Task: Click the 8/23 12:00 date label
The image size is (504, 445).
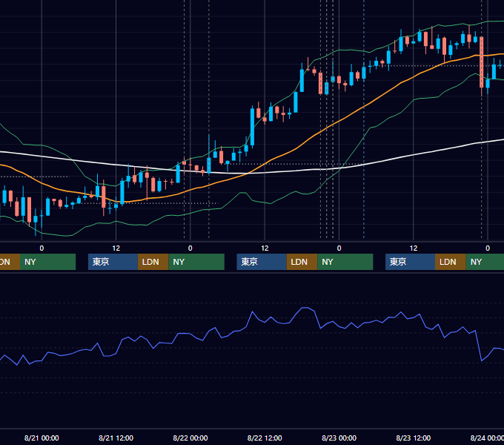Action: 414,438
